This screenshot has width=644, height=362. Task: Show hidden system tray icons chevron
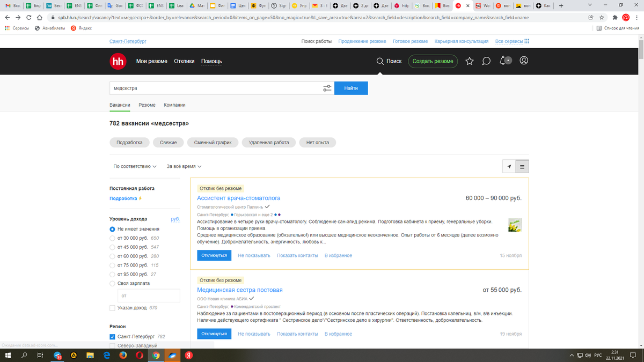tap(573, 356)
